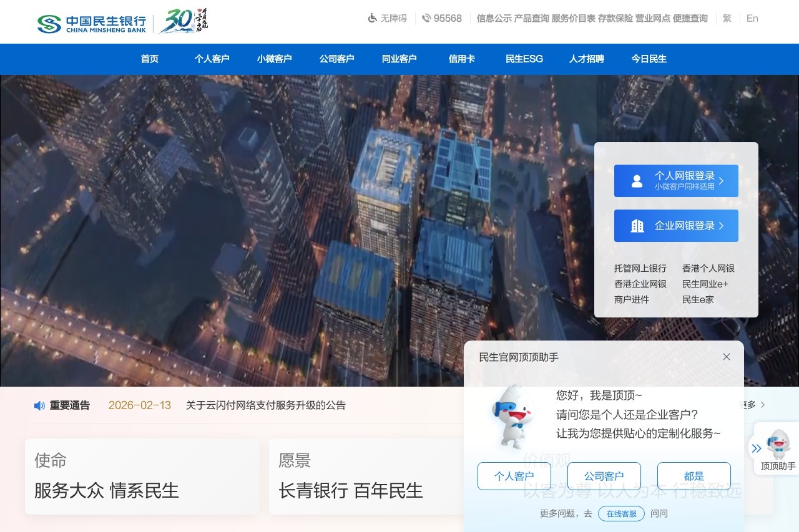Open the 民生e家 link
Image resolution: width=799 pixels, height=532 pixels.
click(698, 299)
